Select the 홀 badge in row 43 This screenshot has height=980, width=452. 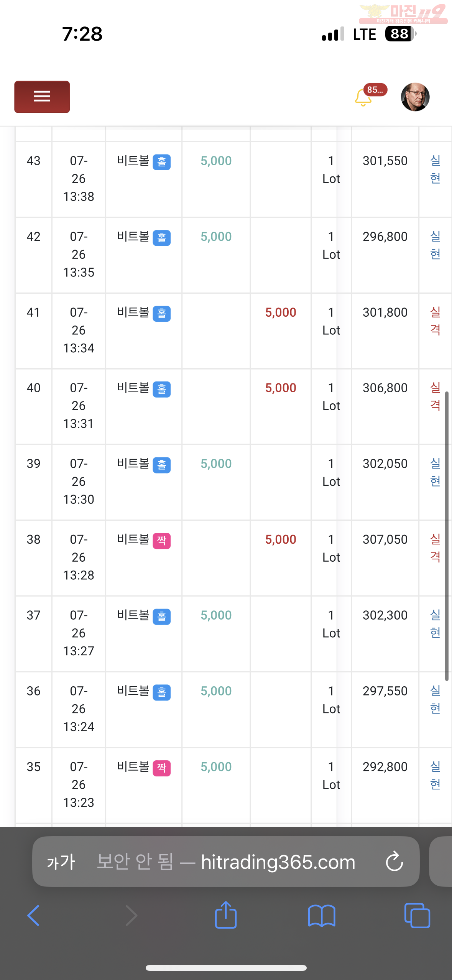click(x=162, y=162)
